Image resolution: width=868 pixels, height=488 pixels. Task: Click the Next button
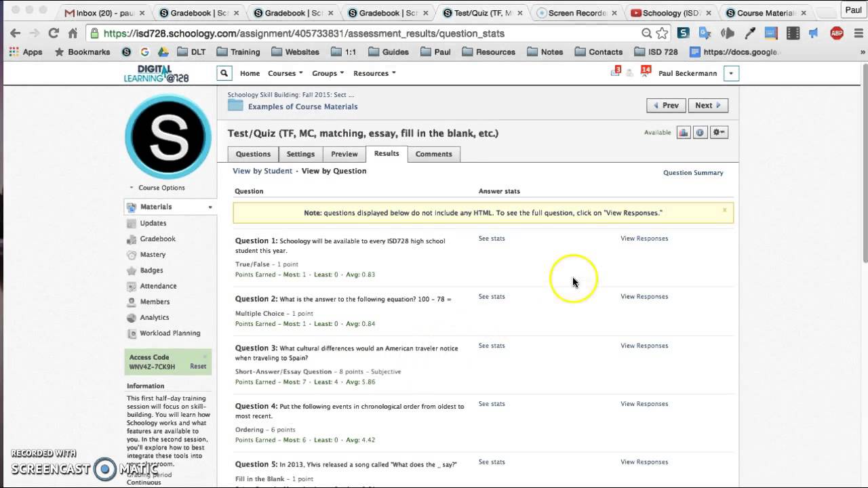pos(708,105)
